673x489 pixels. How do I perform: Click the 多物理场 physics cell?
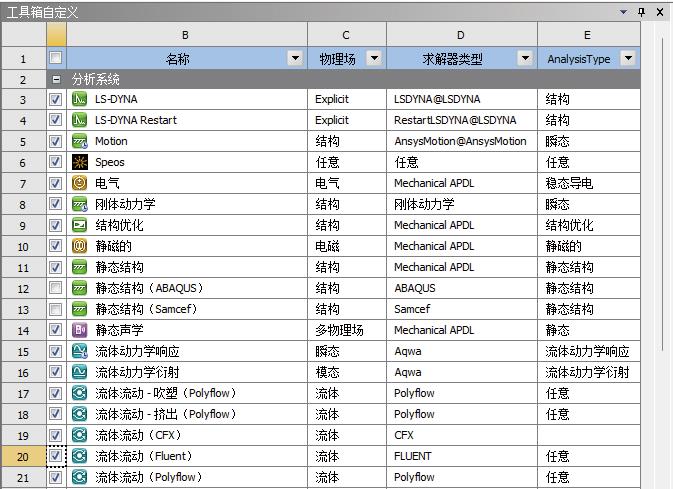[347, 330]
